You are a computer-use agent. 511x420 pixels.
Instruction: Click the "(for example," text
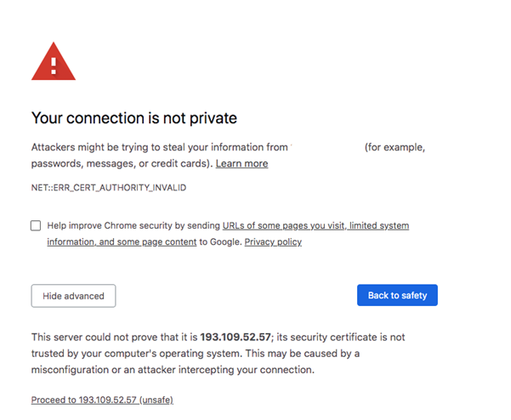point(395,147)
